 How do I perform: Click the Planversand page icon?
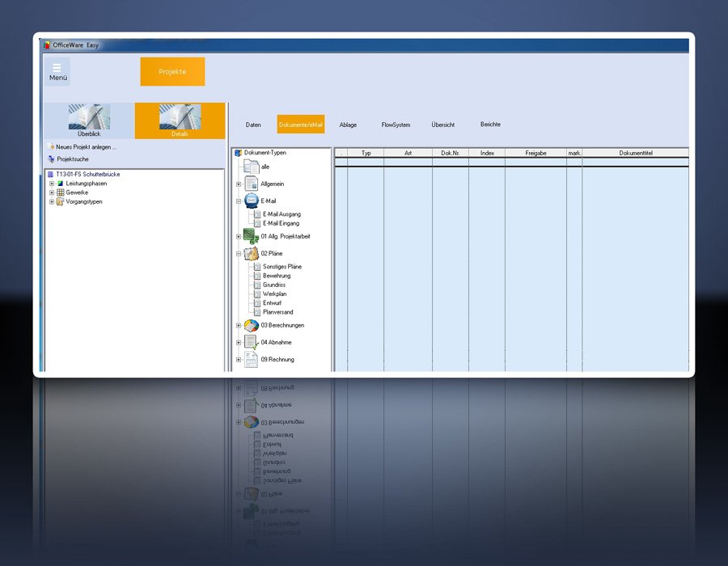(257, 312)
